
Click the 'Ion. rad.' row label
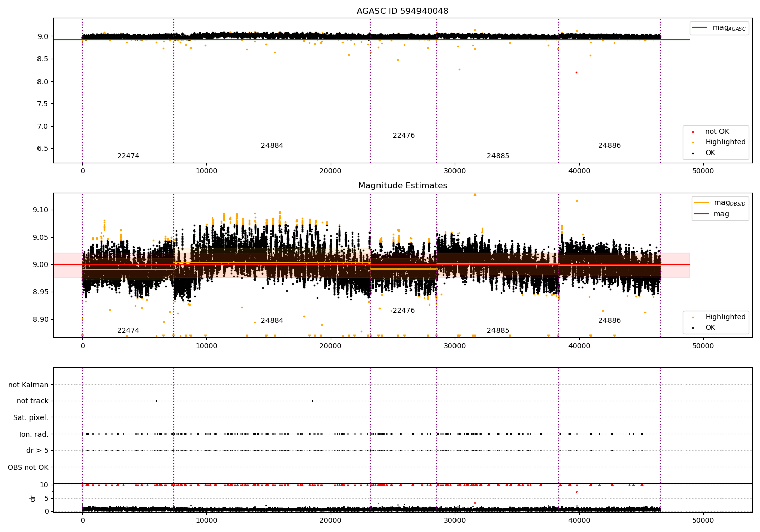pos(34,434)
